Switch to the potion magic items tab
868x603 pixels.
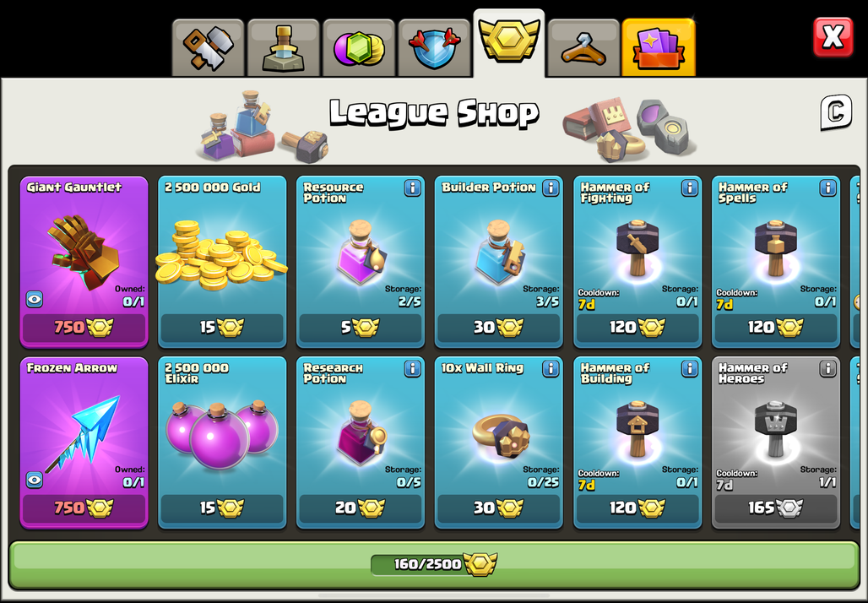284,47
